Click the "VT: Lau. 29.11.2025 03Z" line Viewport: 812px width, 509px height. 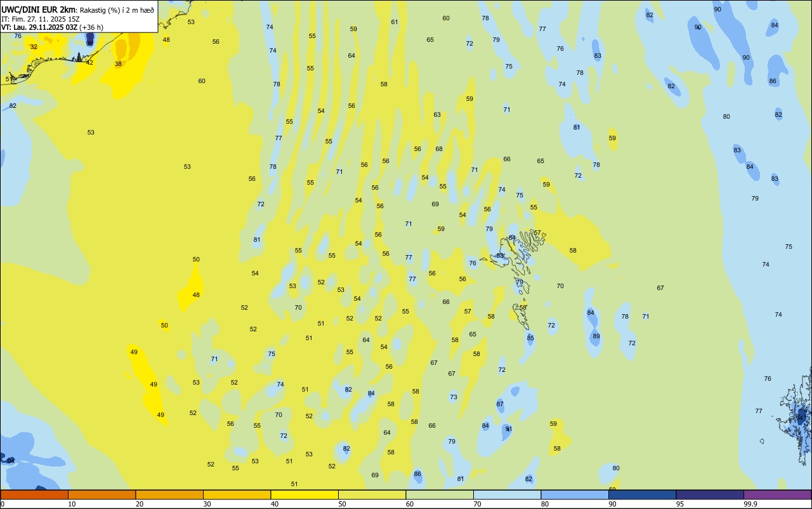tap(39, 27)
